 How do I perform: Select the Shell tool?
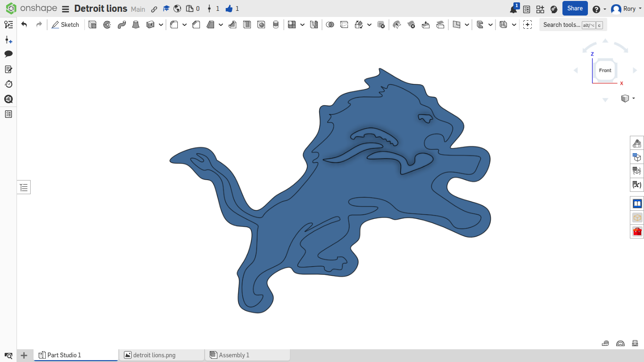247,25
